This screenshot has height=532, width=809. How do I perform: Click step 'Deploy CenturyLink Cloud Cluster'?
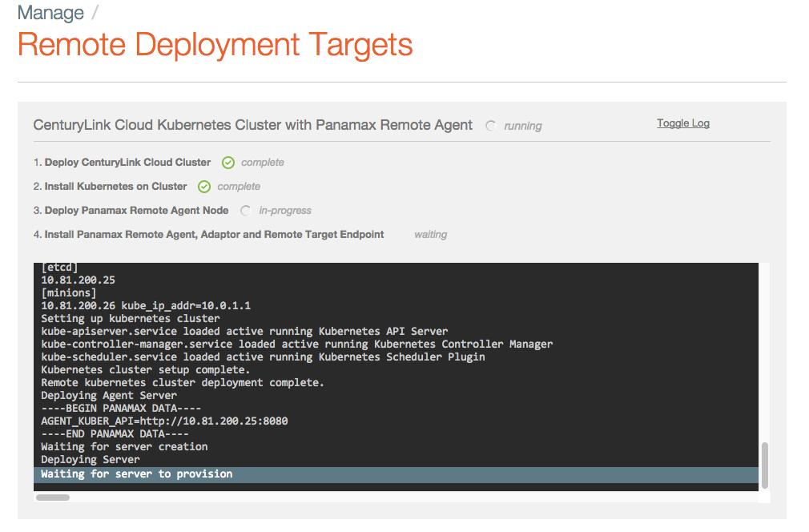coord(127,163)
